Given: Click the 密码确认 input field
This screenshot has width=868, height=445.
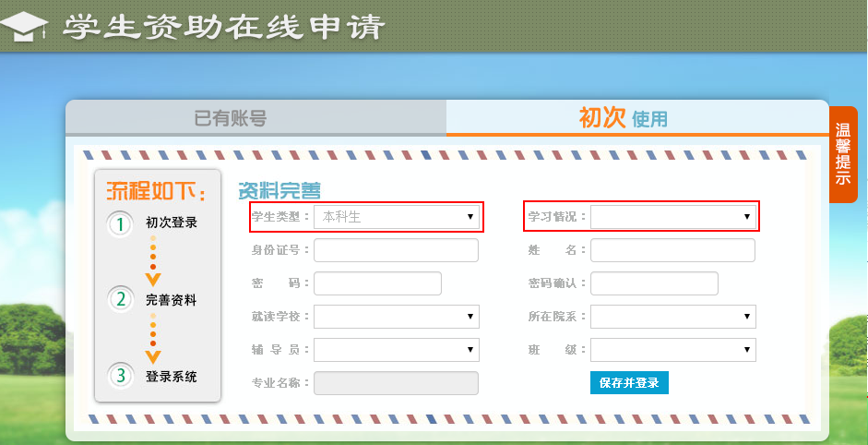Looking at the screenshot, I should [654, 283].
